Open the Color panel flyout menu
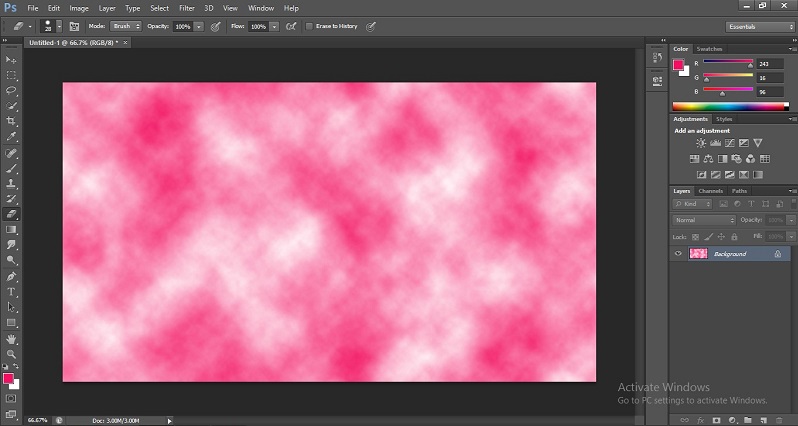The width and height of the screenshot is (798, 426). coord(791,49)
